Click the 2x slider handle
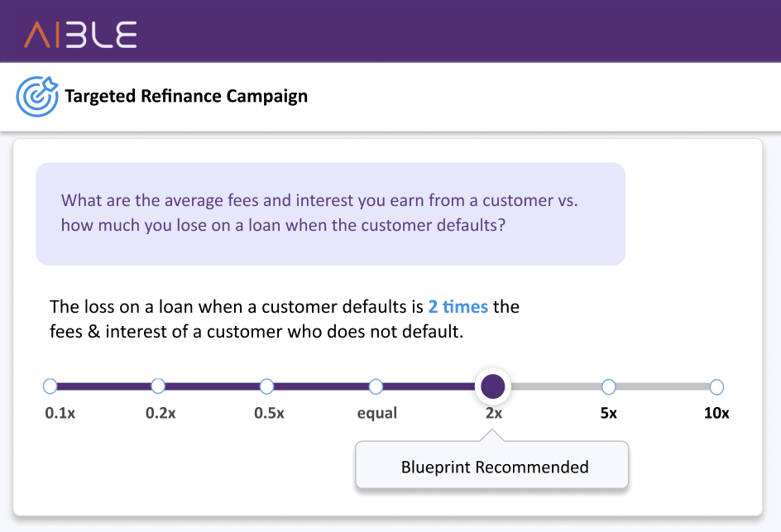This screenshot has width=781, height=532. (492, 386)
